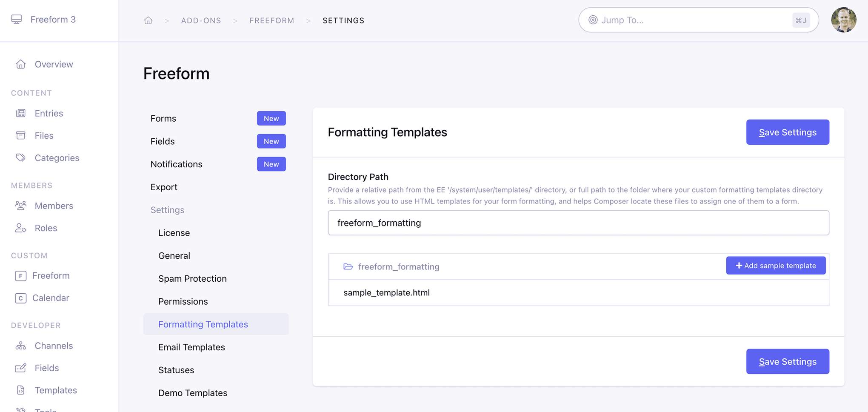Click the freeform_formatting folder icon
Viewport: 868px width, 412px height.
[x=348, y=266]
